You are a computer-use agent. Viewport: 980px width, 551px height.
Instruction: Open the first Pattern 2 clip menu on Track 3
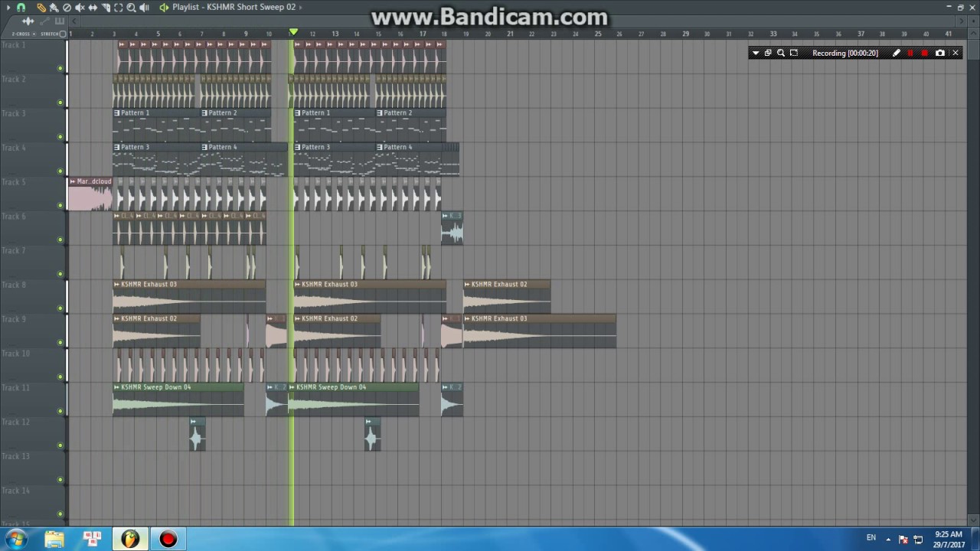coord(204,113)
